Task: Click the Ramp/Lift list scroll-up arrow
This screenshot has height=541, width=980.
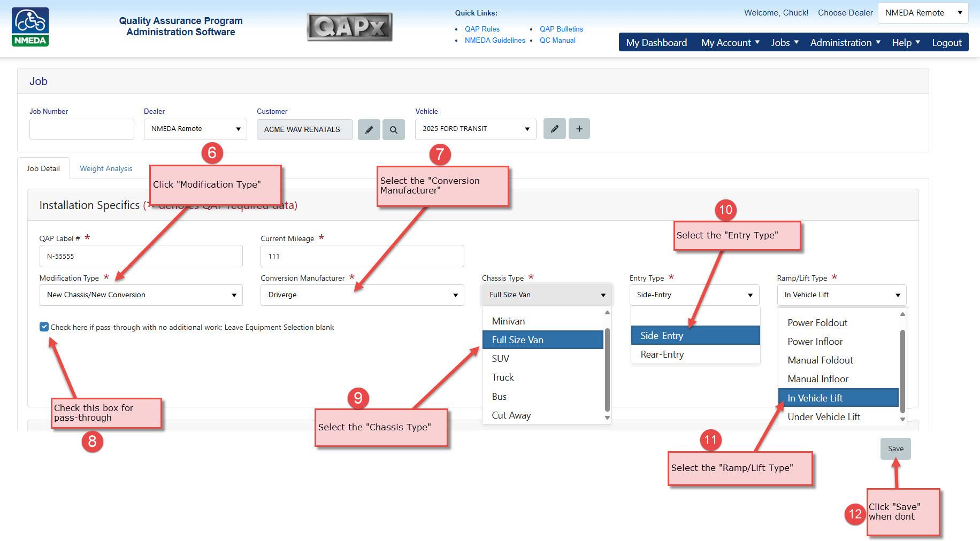Action: point(902,314)
